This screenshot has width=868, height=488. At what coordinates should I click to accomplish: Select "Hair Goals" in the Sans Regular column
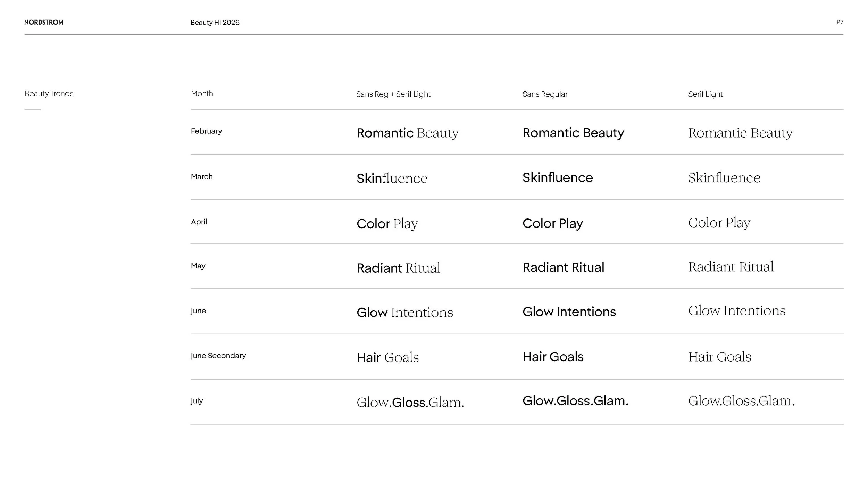click(553, 357)
